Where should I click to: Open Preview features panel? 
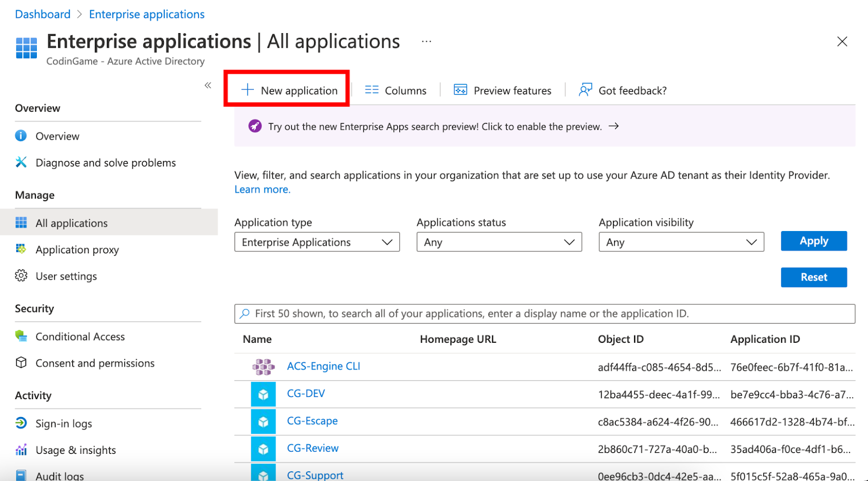click(502, 91)
